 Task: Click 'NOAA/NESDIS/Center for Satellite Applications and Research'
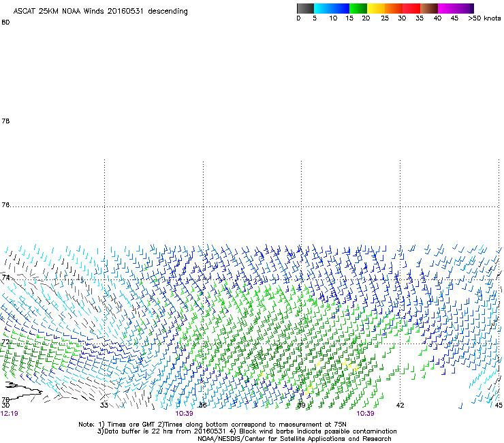pos(294,439)
